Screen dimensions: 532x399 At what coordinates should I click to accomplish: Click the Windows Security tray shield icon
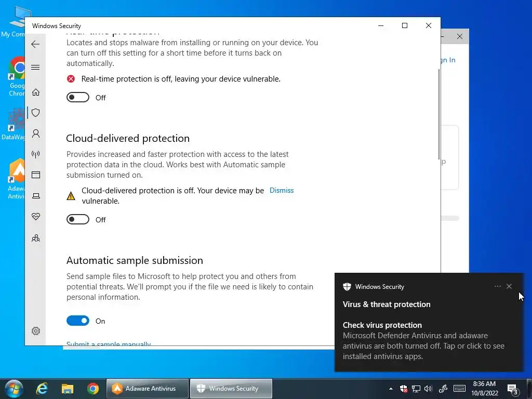pos(403,389)
